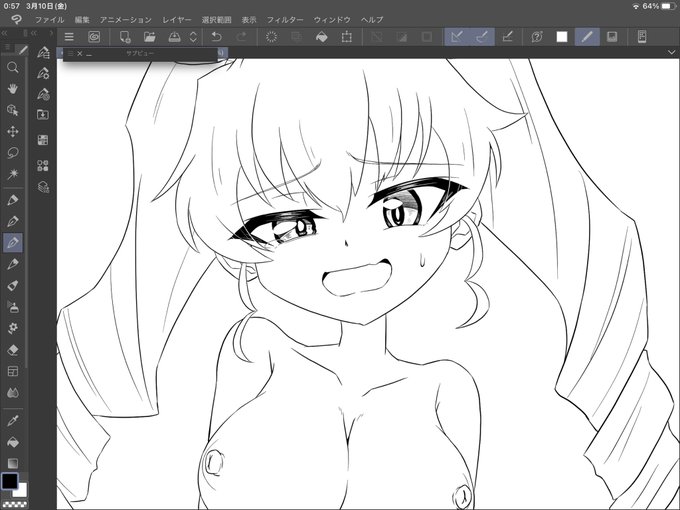680x510 pixels.
Task: Select the Hand move tool
Action: 13,89
